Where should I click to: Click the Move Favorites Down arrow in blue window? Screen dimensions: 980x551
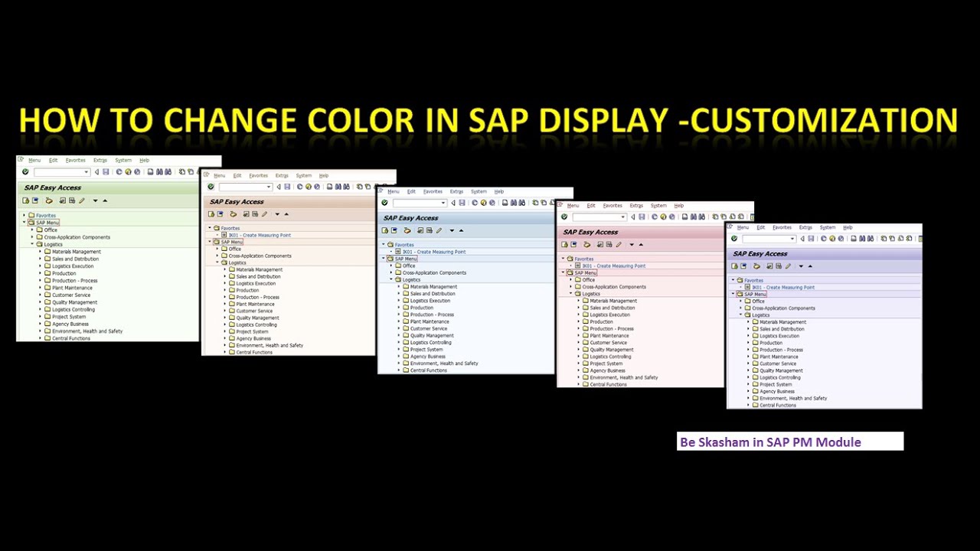point(452,230)
